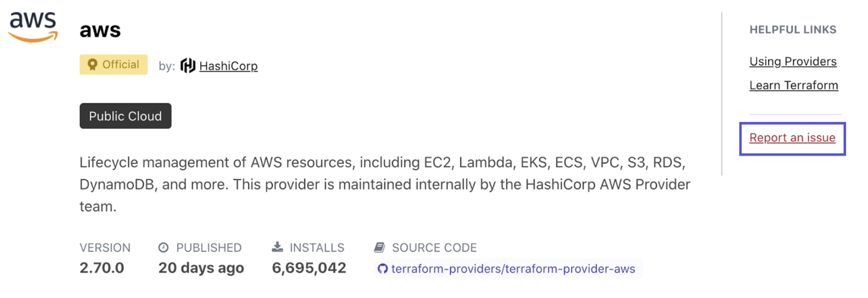Click the Official badge ribbon icon

pos(92,64)
